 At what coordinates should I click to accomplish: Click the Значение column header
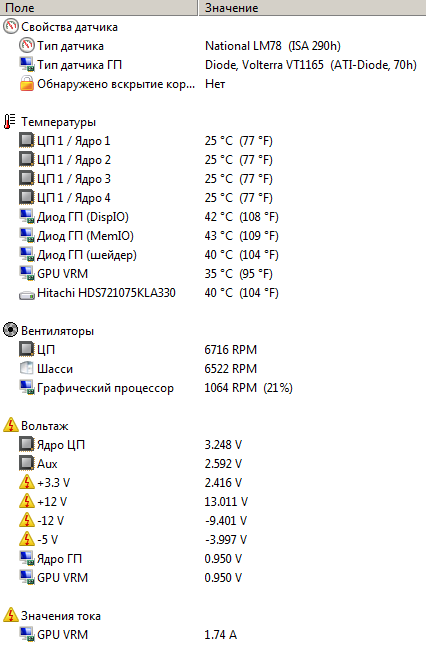point(312,7)
